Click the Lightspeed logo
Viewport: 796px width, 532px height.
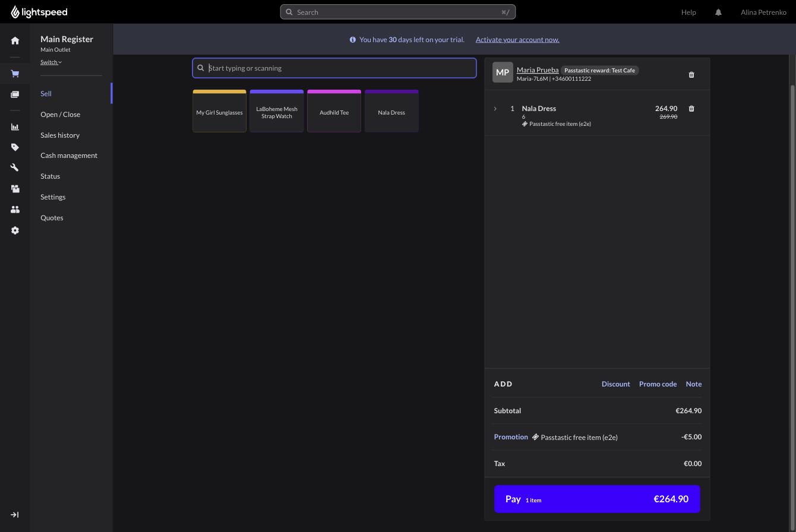(39, 12)
